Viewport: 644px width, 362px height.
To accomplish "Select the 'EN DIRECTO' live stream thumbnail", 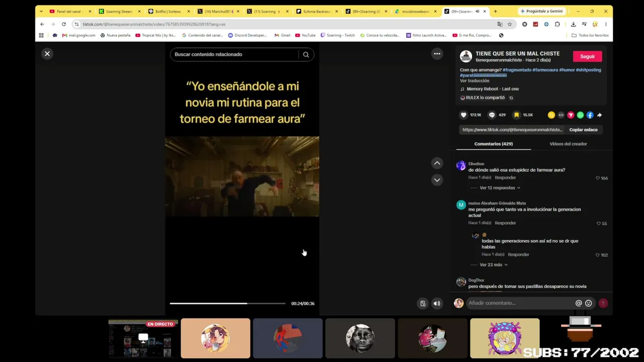I will pyautogui.click(x=143, y=338).
